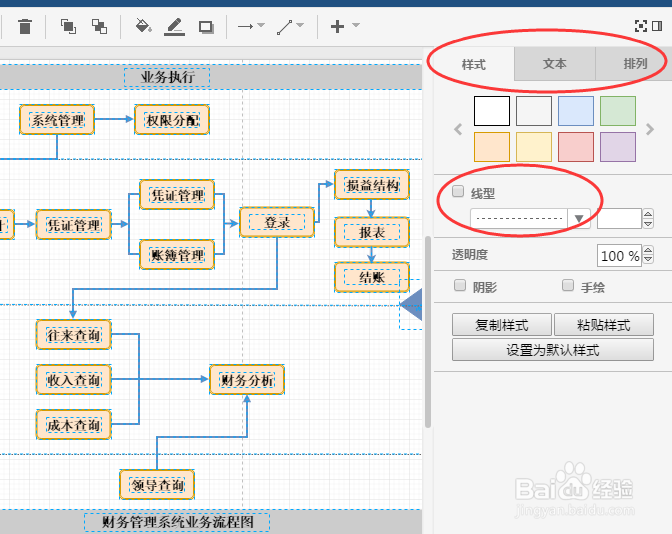672x534 pixels.
Task: Show next style swatches page
Action: [x=650, y=129]
